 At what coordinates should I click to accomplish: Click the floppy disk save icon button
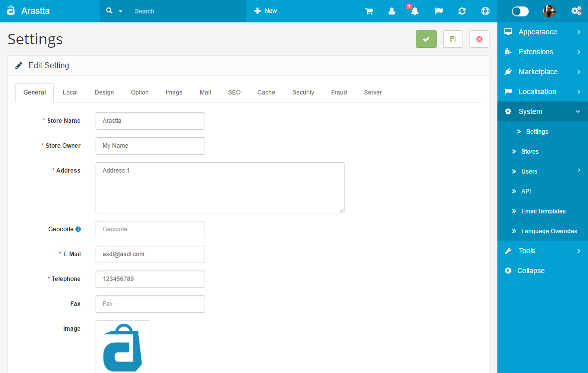pyautogui.click(x=453, y=39)
